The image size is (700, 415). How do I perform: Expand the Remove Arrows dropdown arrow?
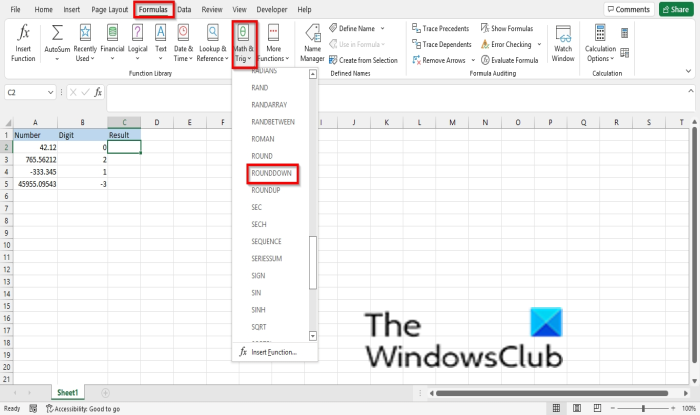[473, 60]
